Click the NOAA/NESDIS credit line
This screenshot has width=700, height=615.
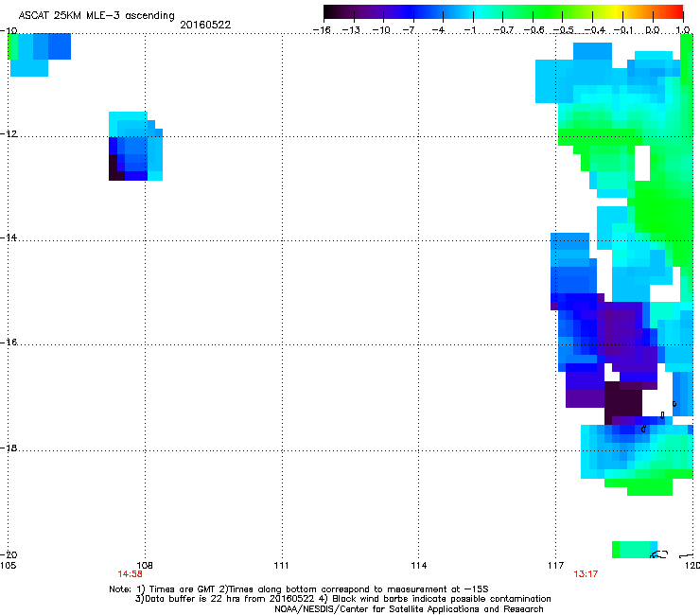click(409, 609)
